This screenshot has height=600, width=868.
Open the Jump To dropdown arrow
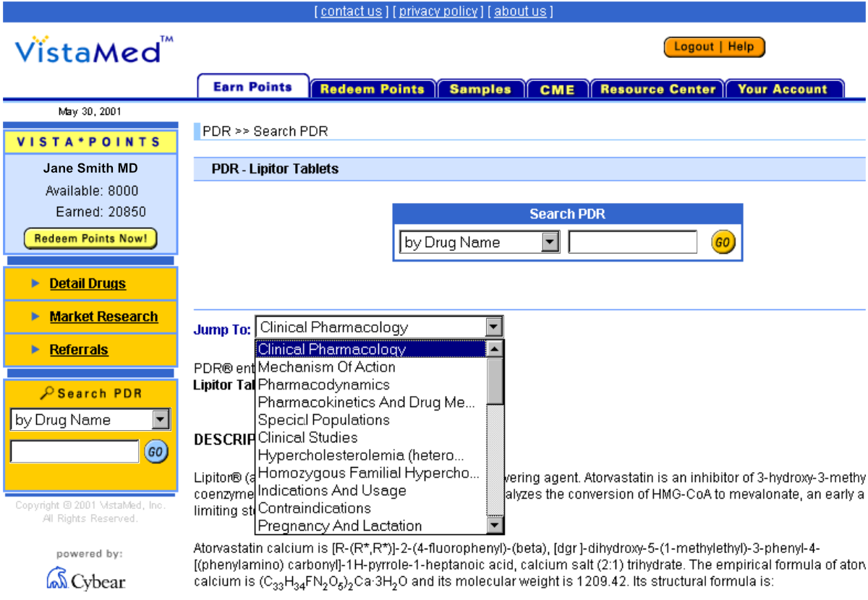point(493,327)
